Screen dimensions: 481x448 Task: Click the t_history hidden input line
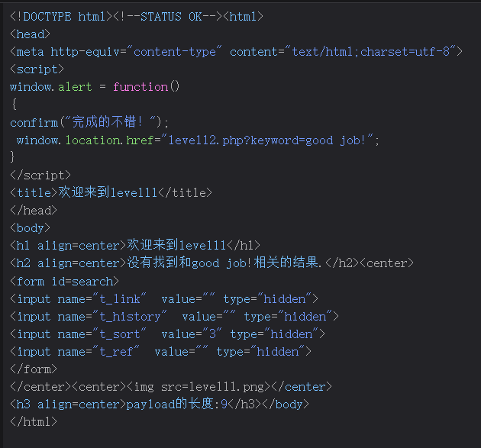pyautogui.click(x=173, y=316)
